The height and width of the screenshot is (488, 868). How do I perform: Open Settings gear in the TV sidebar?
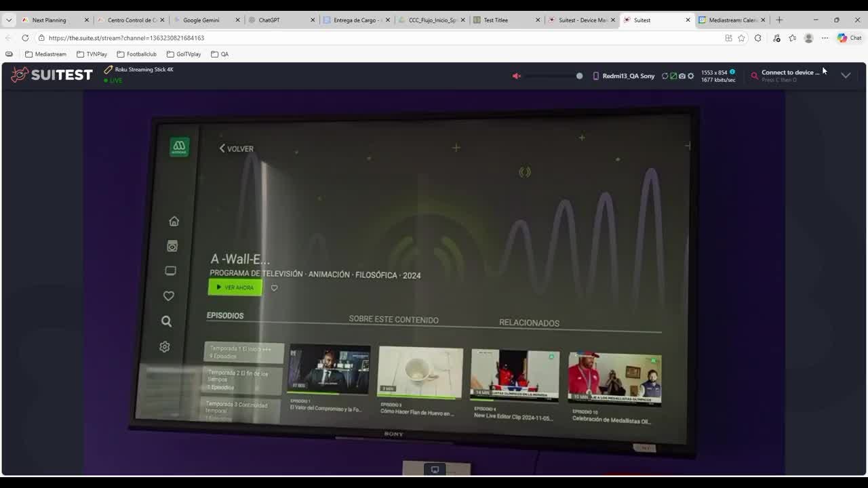pos(164,346)
